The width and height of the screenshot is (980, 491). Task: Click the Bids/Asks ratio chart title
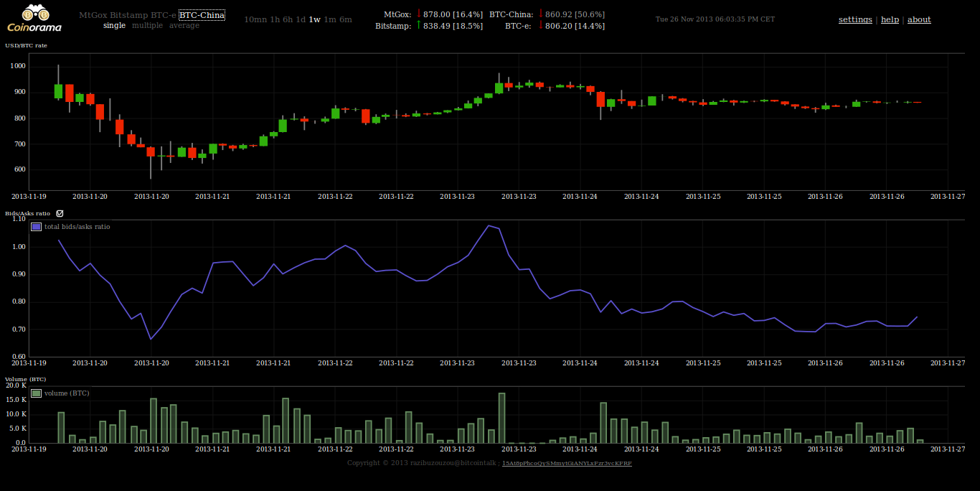[28, 213]
